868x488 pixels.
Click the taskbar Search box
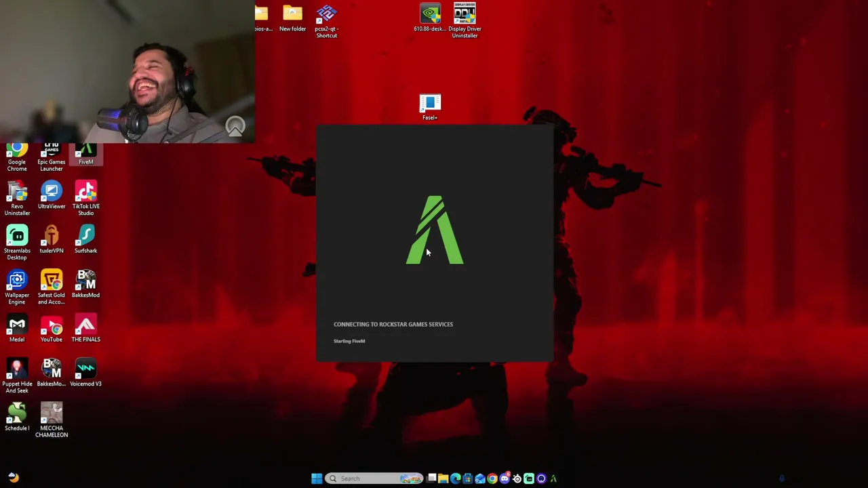[374, 479]
